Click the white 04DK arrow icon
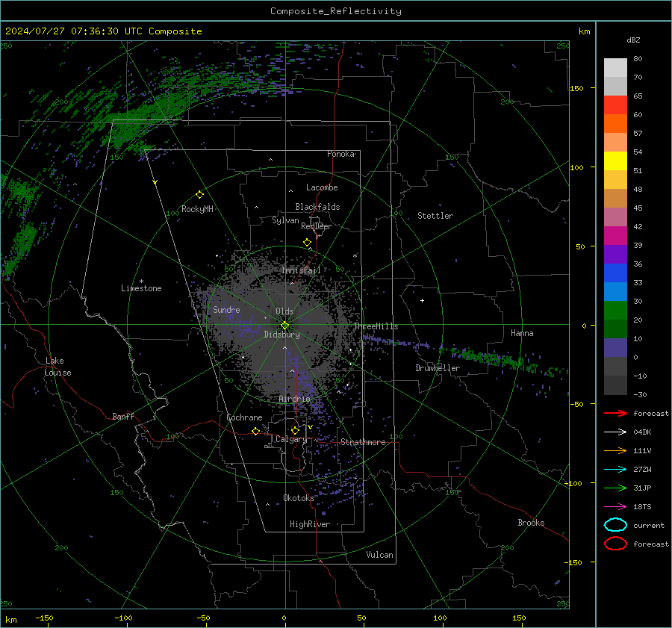Screen dimensions: 672x628 point(615,432)
